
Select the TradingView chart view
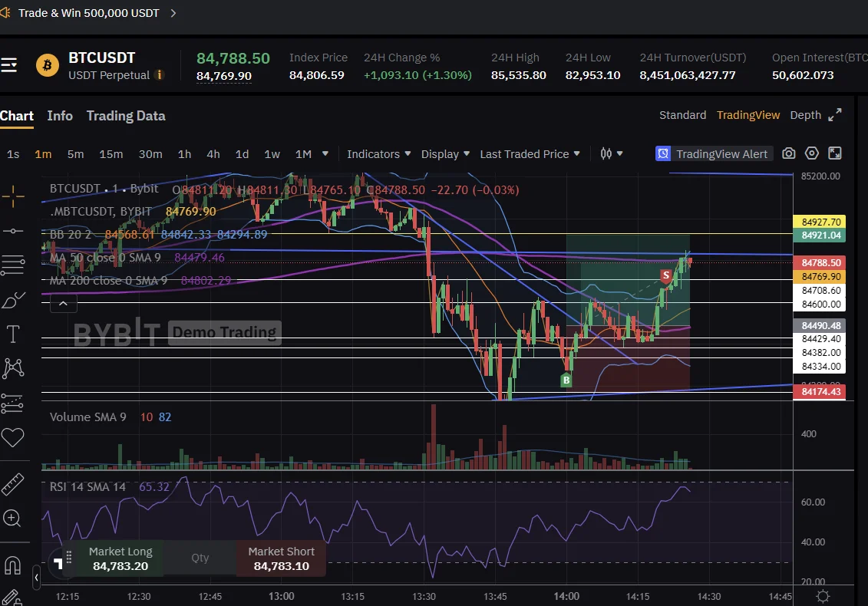tap(748, 114)
